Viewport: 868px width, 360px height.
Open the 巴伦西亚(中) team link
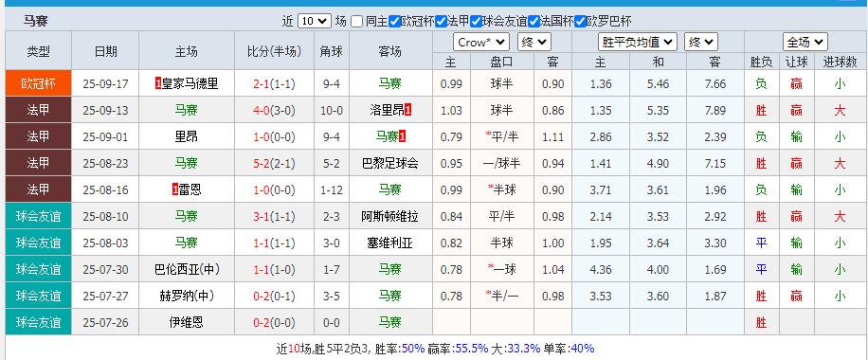point(187,269)
